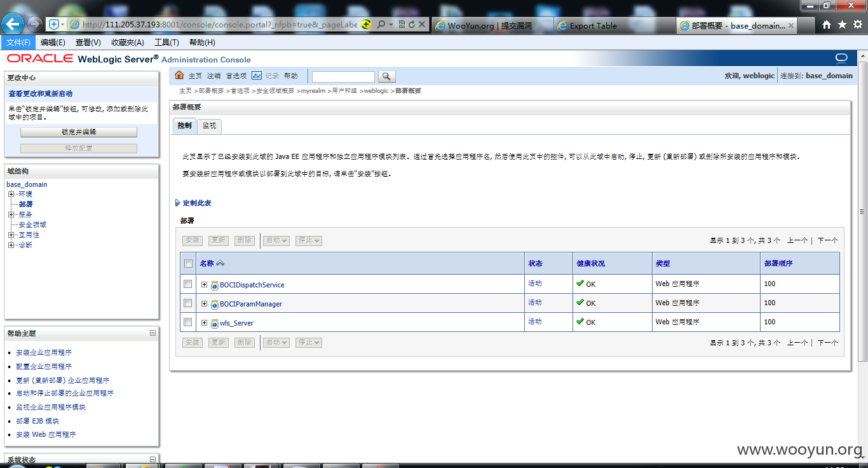Click the BOCIDispatchService application icon
This screenshot has height=468, width=868.
click(x=215, y=285)
